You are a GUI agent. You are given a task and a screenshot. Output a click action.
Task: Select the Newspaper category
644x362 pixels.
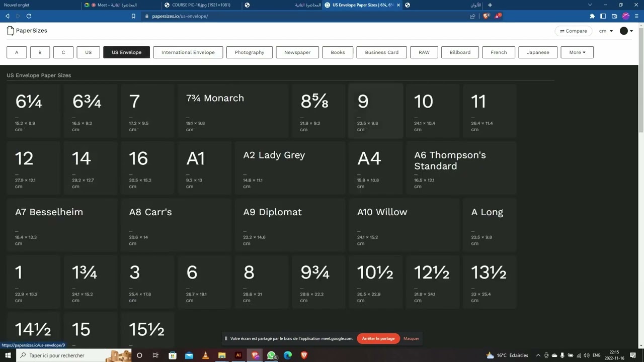297,52
